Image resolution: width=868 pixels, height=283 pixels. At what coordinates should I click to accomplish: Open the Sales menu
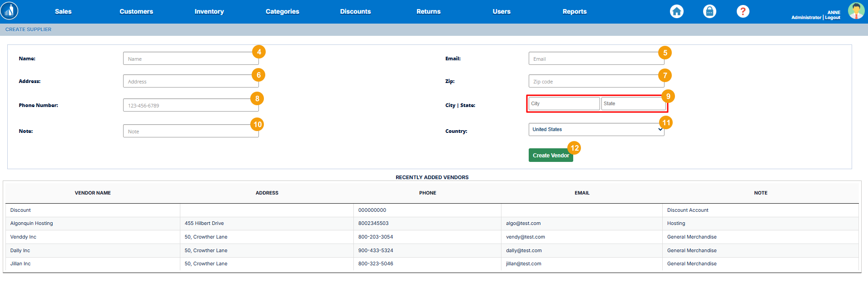(x=63, y=12)
